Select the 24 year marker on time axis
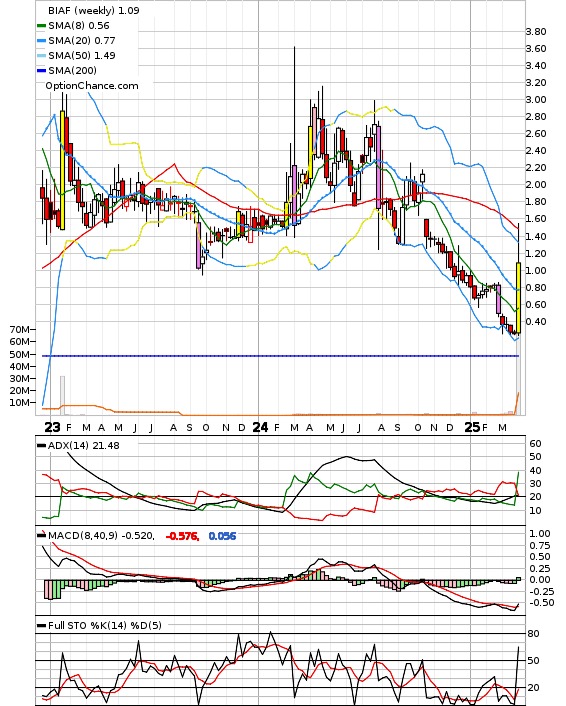 260,427
